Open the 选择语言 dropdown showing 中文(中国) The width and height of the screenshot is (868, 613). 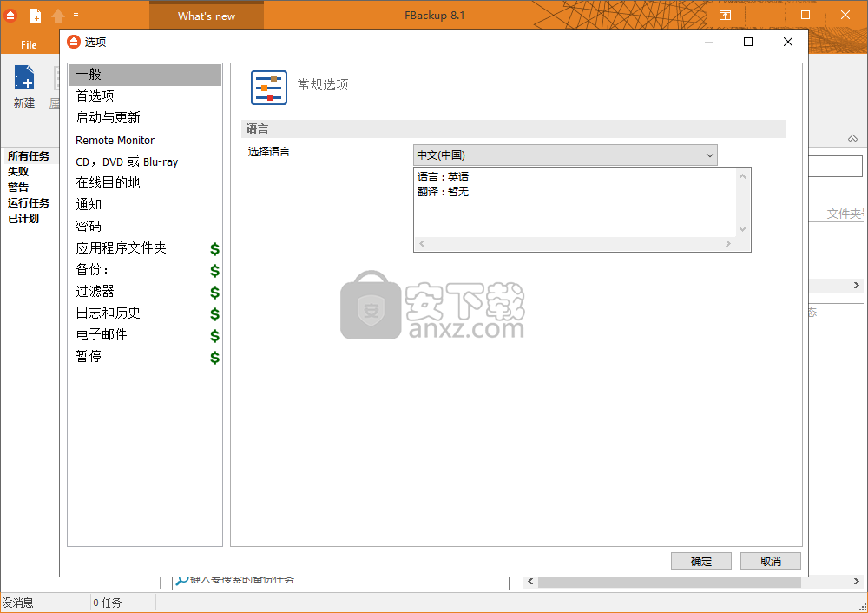pyautogui.click(x=565, y=155)
